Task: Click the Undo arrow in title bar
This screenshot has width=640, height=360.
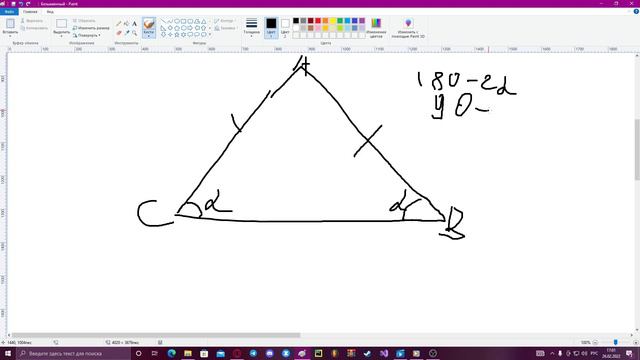Action: tap(21, 4)
